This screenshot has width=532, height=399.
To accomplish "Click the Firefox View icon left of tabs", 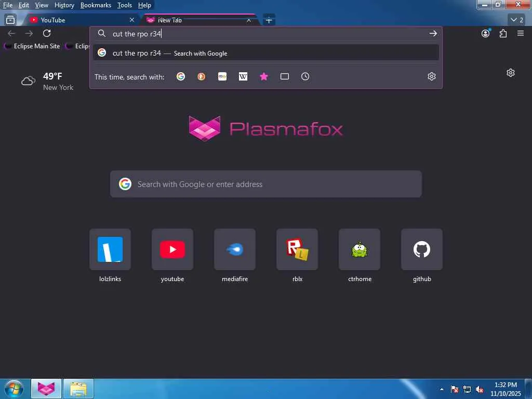I will pyautogui.click(x=10, y=20).
